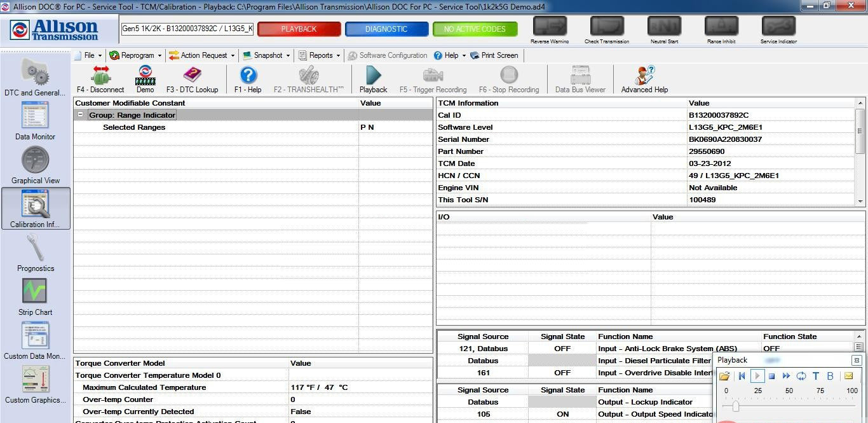Click the DIAGNOSTIC button

coord(386,29)
